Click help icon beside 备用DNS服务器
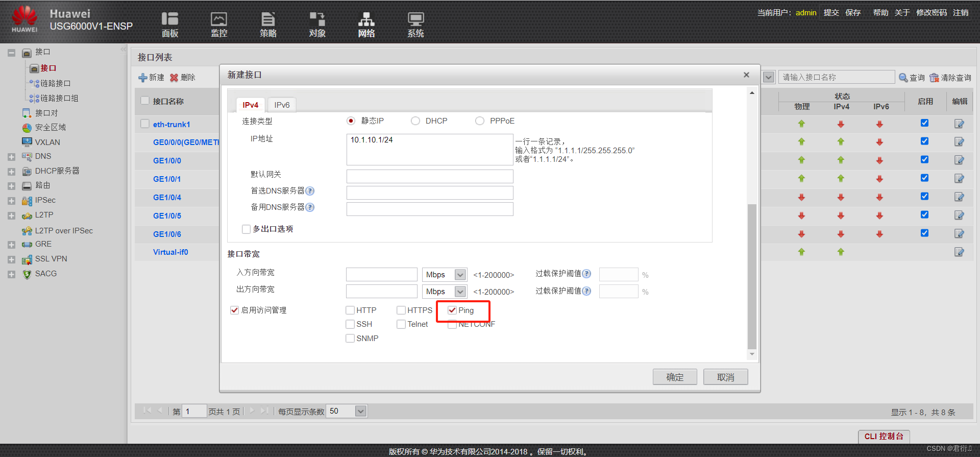The image size is (980, 457). tap(310, 207)
